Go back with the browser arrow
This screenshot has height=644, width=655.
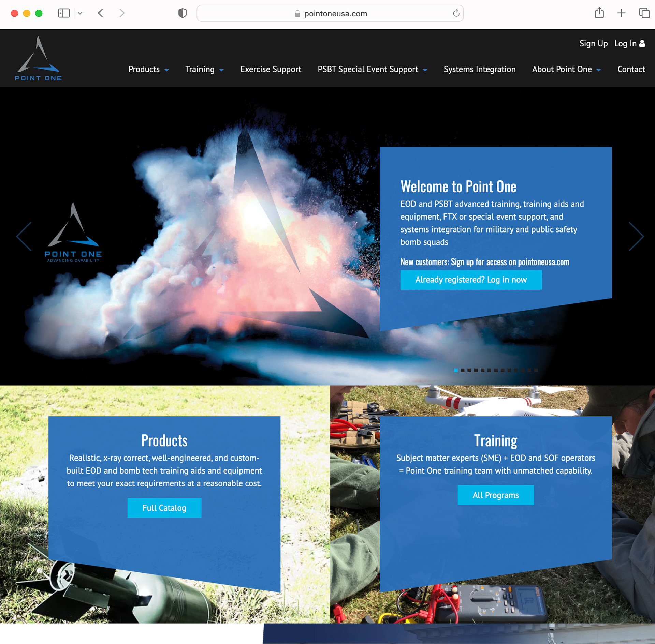pos(100,13)
